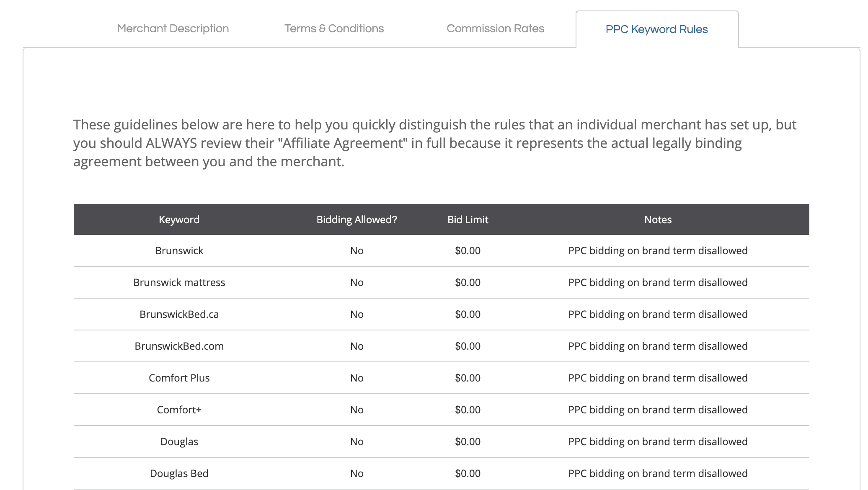Click the Notes column header
This screenshot has height=490, width=868.
(658, 219)
